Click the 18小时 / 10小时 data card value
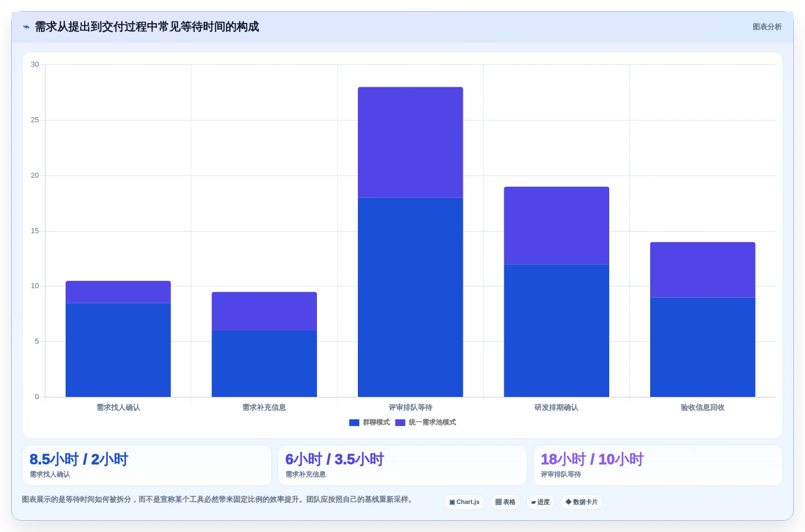Screen dimensions: 805x532 point(592,460)
